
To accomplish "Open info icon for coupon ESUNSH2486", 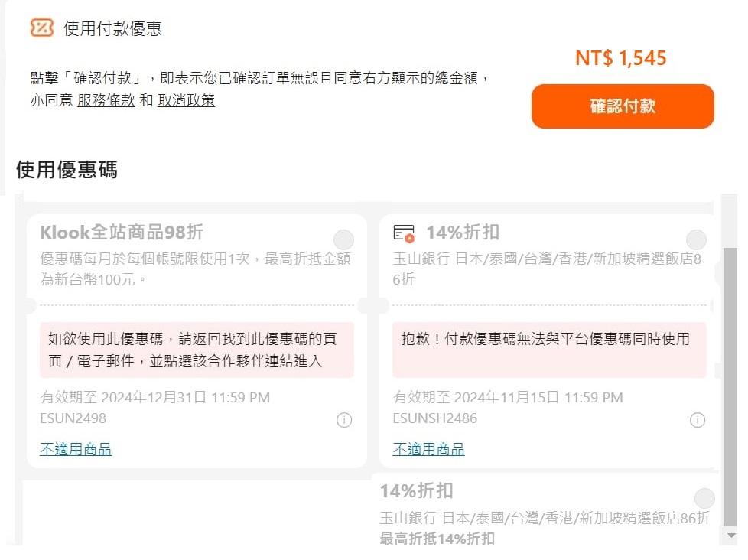I will (697, 420).
